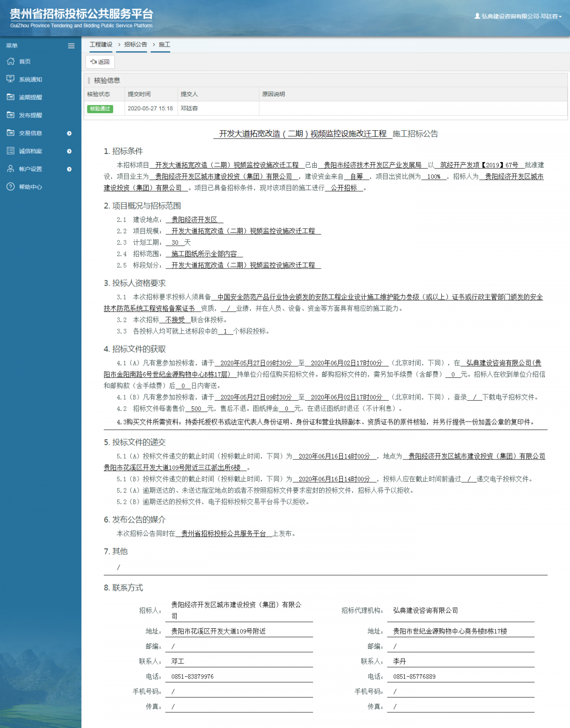Toggle the 菜单 header label
This screenshot has width=570, height=728.
(x=12, y=46)
